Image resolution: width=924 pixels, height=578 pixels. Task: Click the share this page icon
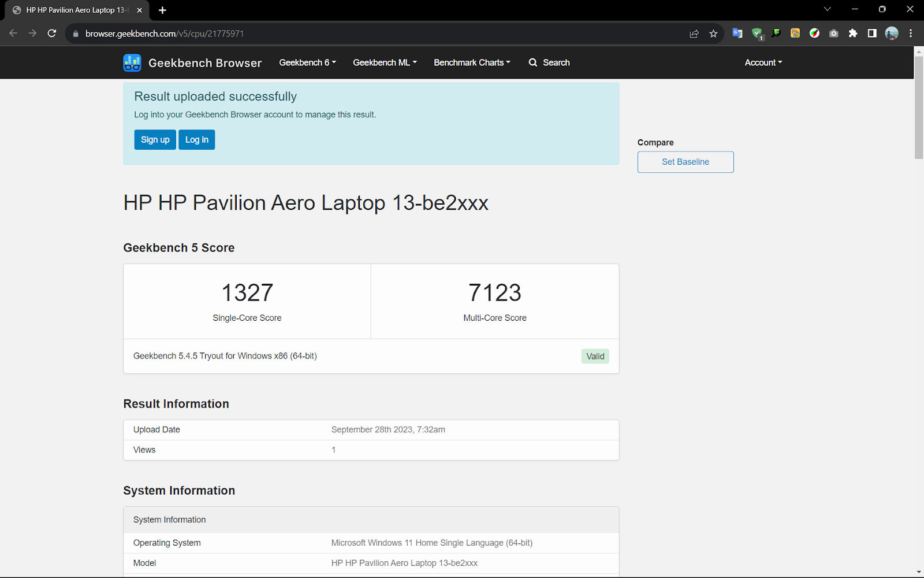tap(694, 34)
